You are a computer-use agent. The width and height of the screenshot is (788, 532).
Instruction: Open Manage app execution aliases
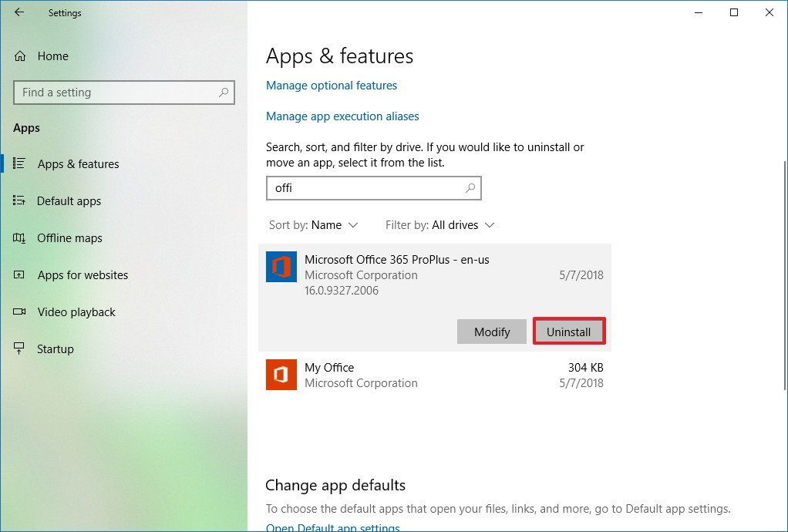coord(342,116)
